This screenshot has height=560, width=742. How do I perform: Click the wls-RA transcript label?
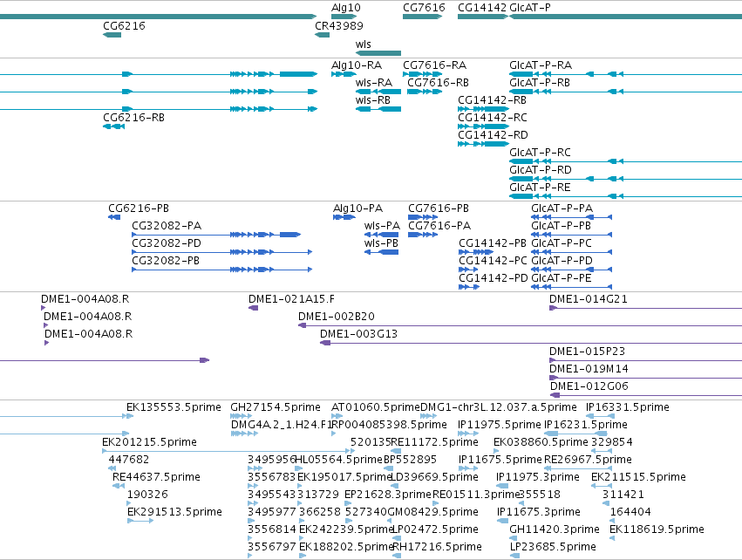[374, 82]
